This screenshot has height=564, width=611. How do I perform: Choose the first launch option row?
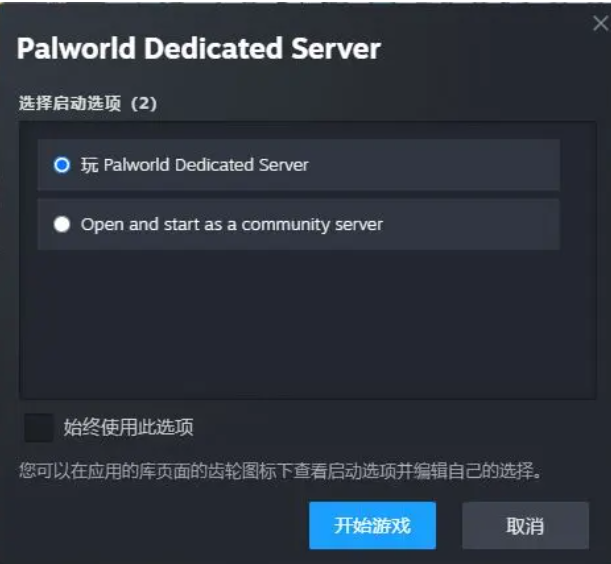click(x=298, y=165)
